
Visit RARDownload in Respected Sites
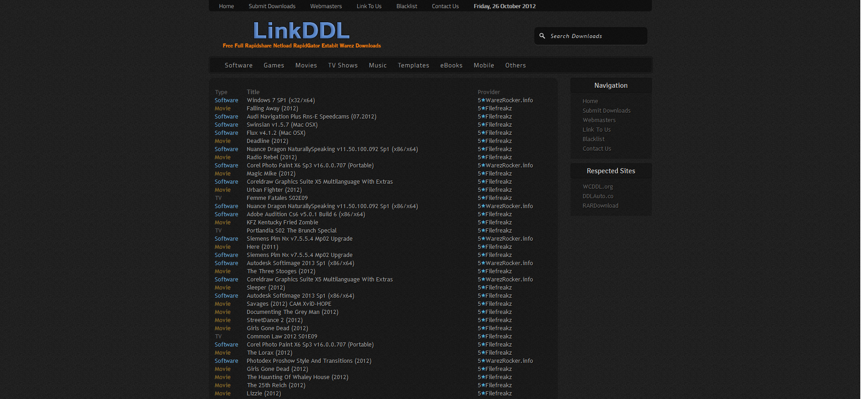pyautogui.click(x=600, y=206)
